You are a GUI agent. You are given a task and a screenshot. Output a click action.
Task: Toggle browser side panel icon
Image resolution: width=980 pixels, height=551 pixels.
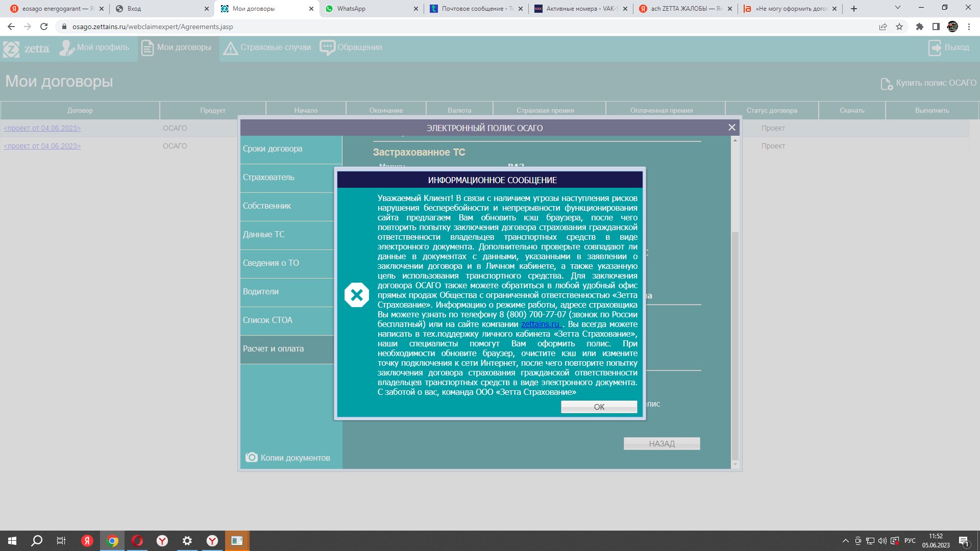click(936, 27)
